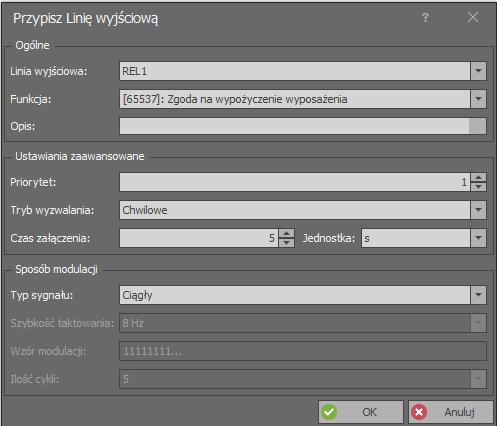Click the Wzór modulacji pattern field
The width and height of the screenshot is (497, 426).
(303, 351)
